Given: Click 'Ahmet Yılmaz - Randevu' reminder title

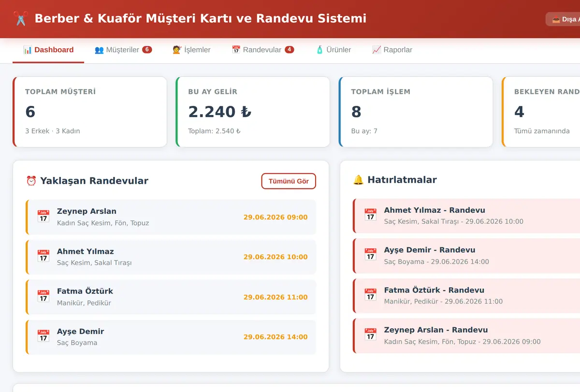Looking at the screenshot, I should pos(435,210).
